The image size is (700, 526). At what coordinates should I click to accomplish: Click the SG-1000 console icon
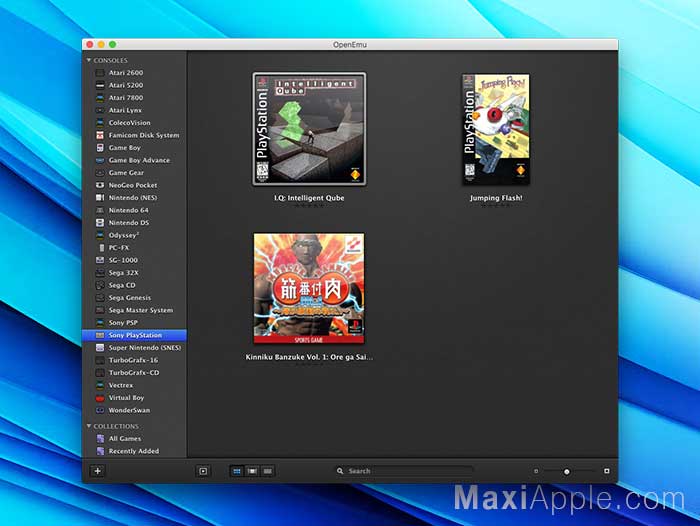point(100,260)
